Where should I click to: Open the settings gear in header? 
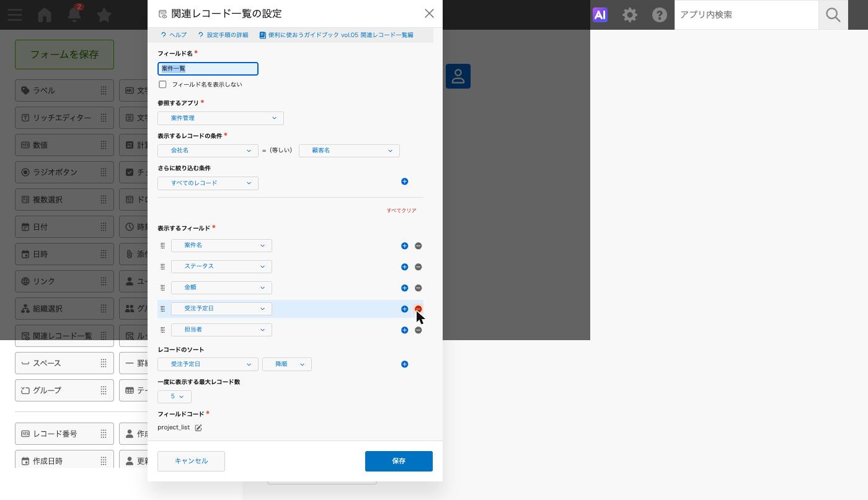coord(630,15)
